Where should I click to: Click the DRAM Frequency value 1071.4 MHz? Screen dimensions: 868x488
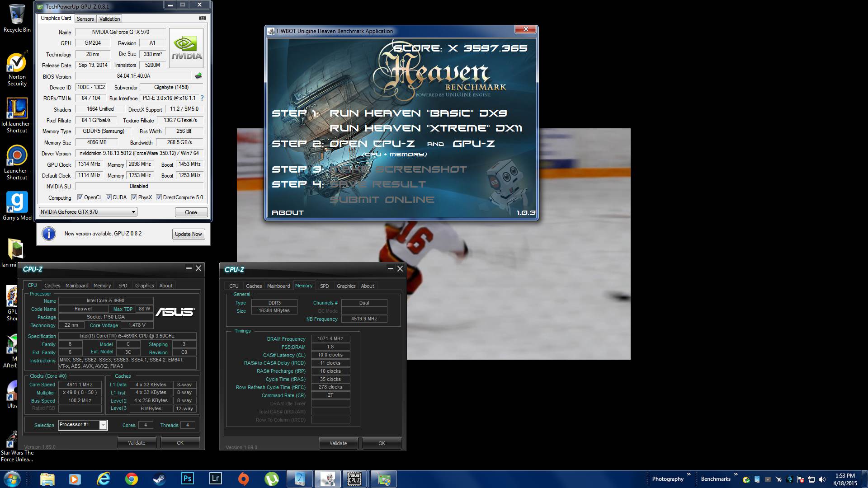coord(330,338)
